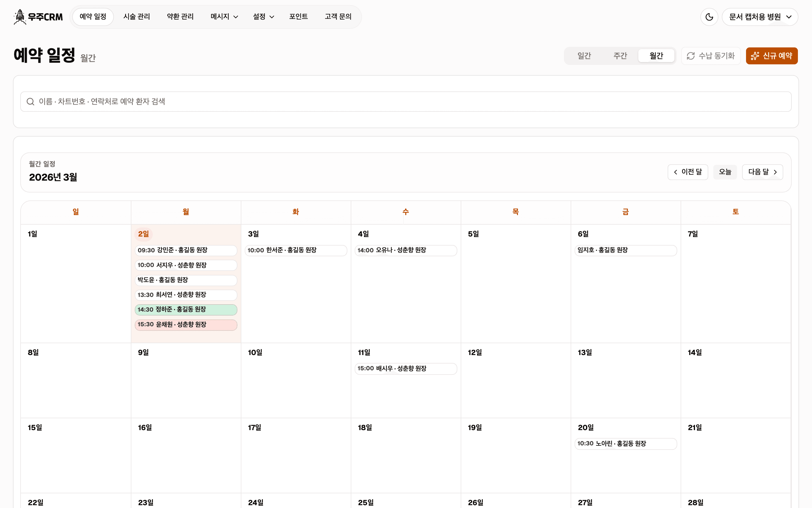Select the highlighted 2일 date badge
This screenshot has width=812, height=508.
143,234
